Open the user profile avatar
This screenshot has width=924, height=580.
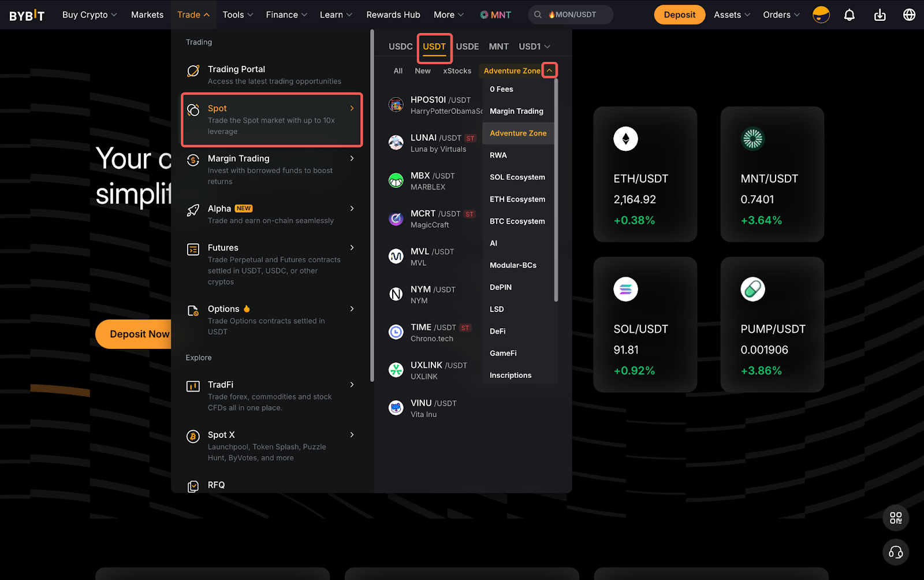821,15
